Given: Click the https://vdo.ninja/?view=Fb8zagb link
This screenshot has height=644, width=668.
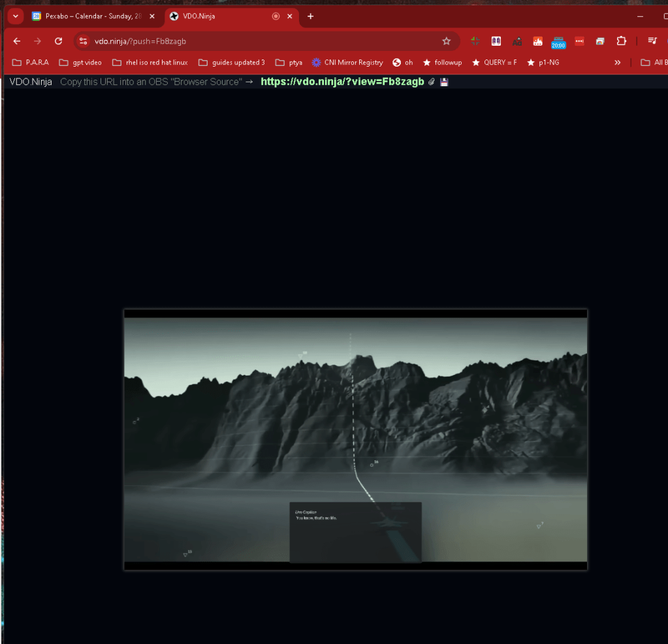Looking at the screenshot, I should point(342,82).
